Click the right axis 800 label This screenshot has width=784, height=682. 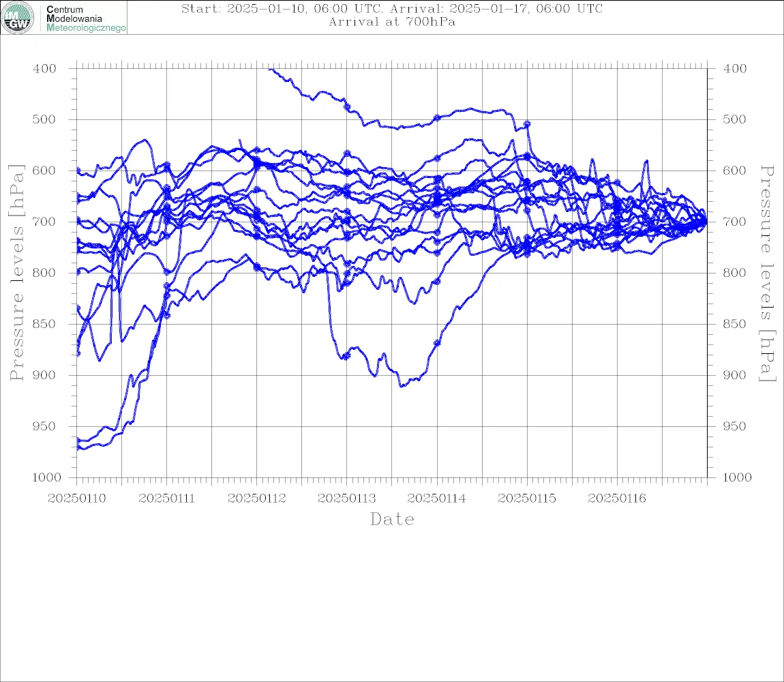(735, 273)
